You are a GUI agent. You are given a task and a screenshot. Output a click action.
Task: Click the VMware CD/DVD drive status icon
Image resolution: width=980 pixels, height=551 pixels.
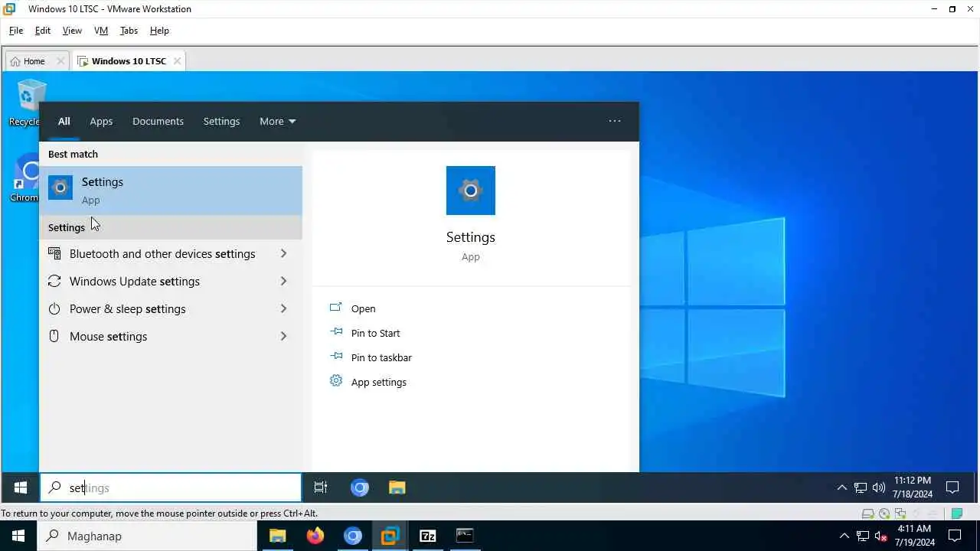click(885, 514)
